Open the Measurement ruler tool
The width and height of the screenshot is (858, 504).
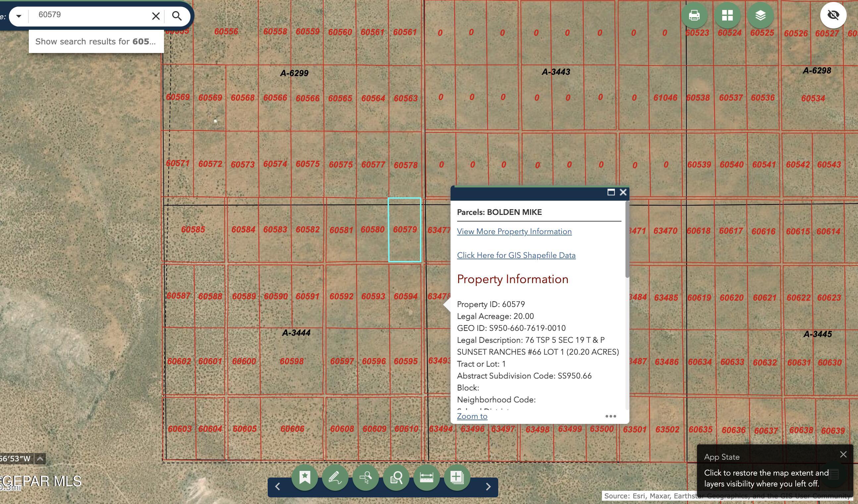point(426,478)
